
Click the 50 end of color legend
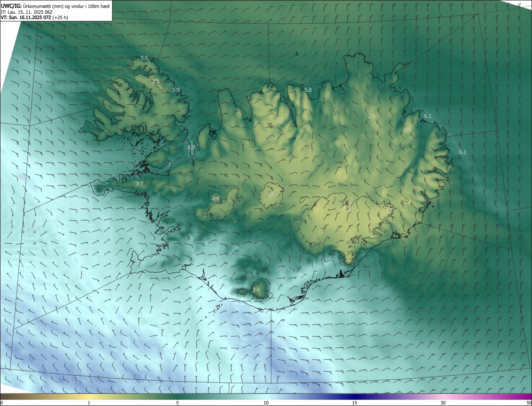(529, 403)
